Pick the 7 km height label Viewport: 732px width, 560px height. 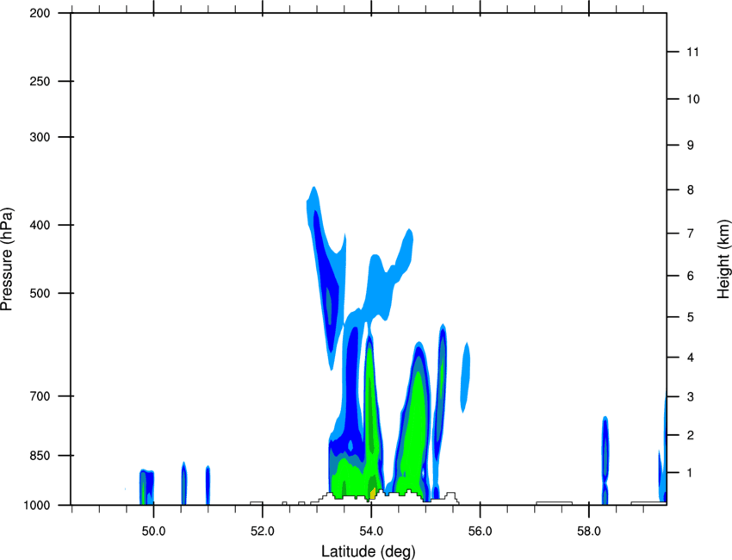coord(691,233)
